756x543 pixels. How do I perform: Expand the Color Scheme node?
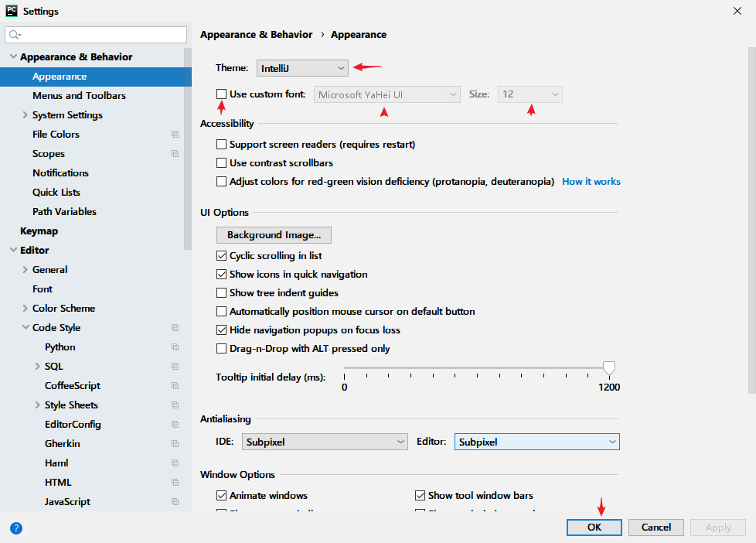tap(25, 309)
